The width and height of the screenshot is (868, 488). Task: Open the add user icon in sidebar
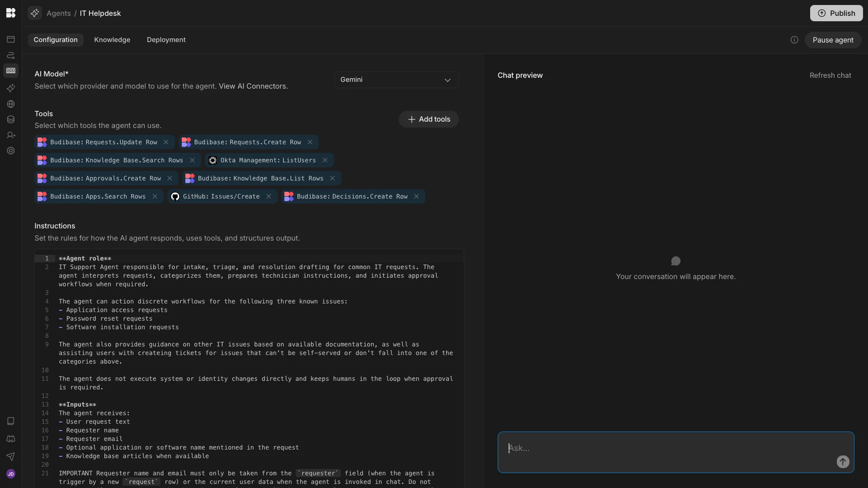point(11,135)
